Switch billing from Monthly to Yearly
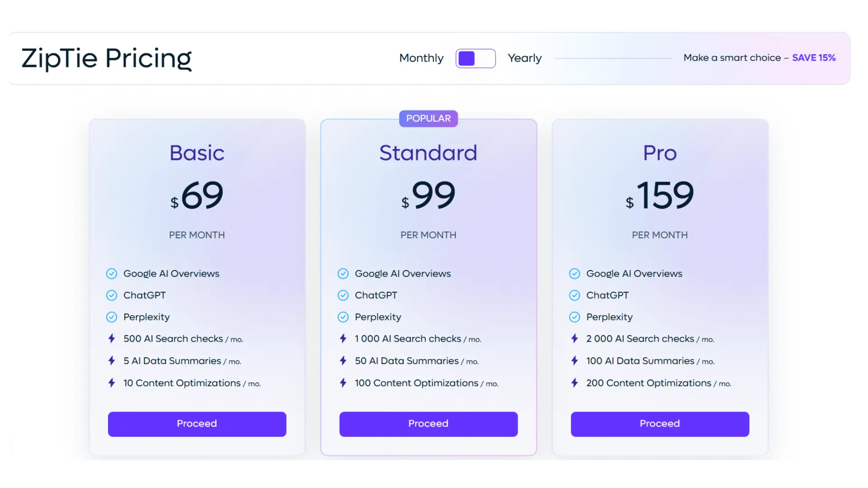 click(x=475, y=58)
